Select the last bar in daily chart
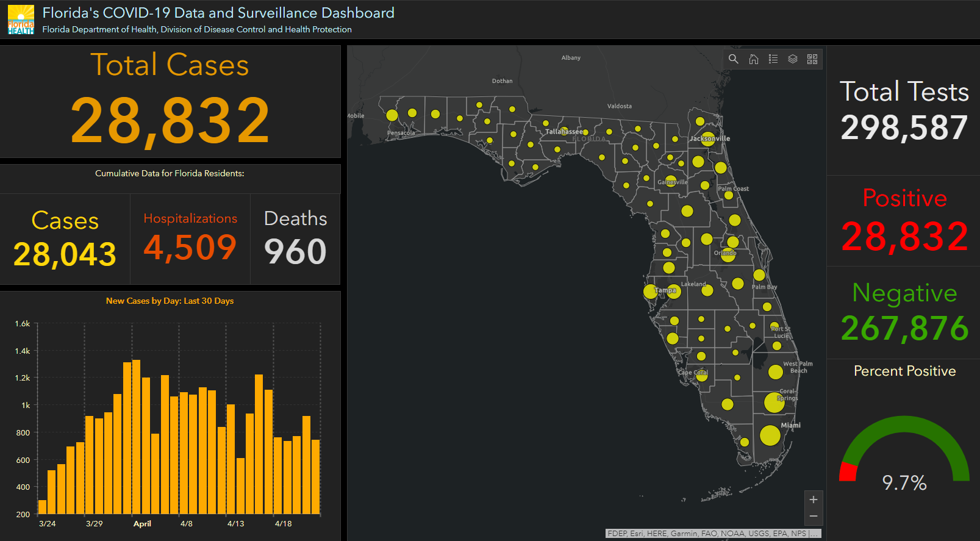Viewport: 980px width, 541px height. coord(316,477)
